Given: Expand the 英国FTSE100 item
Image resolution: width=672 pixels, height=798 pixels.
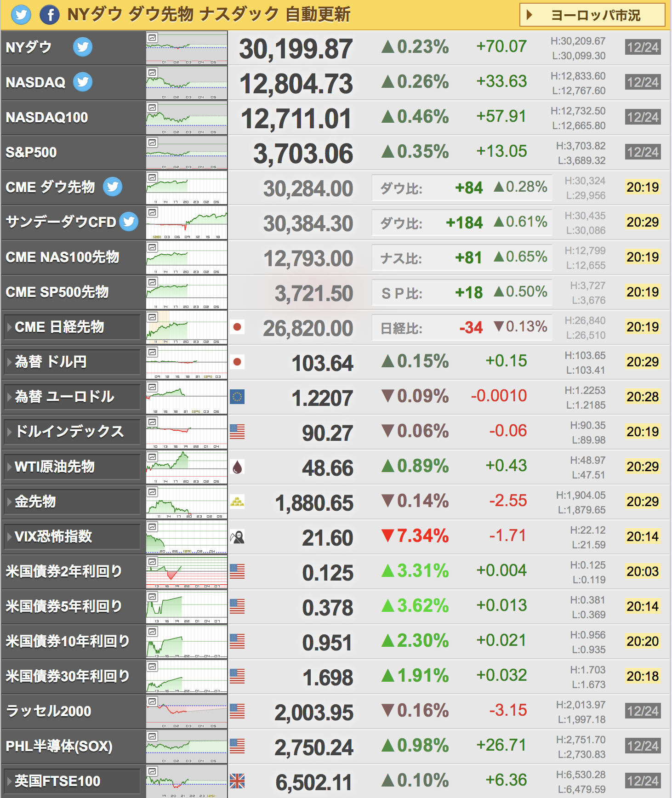Looking at the screenshot, I should tap(72, 781).
